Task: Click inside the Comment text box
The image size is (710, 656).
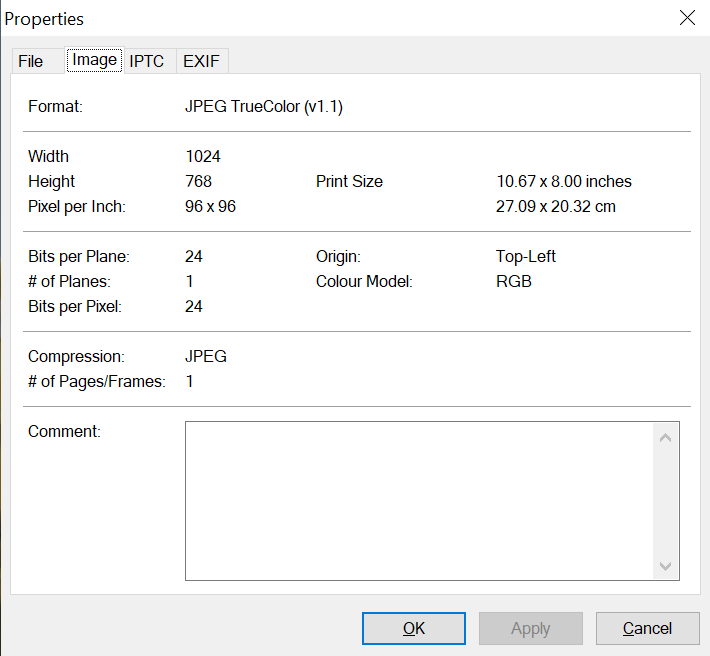Action: (420, 500)
